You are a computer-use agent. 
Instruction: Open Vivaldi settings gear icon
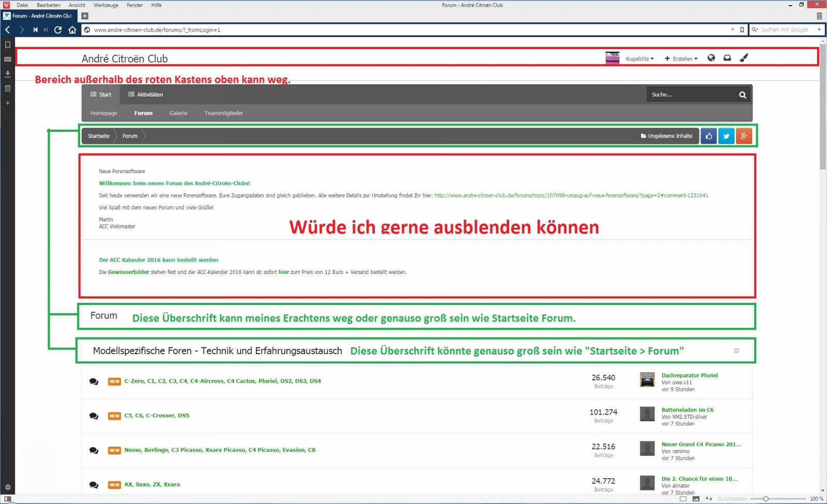(x=8, y=487)
